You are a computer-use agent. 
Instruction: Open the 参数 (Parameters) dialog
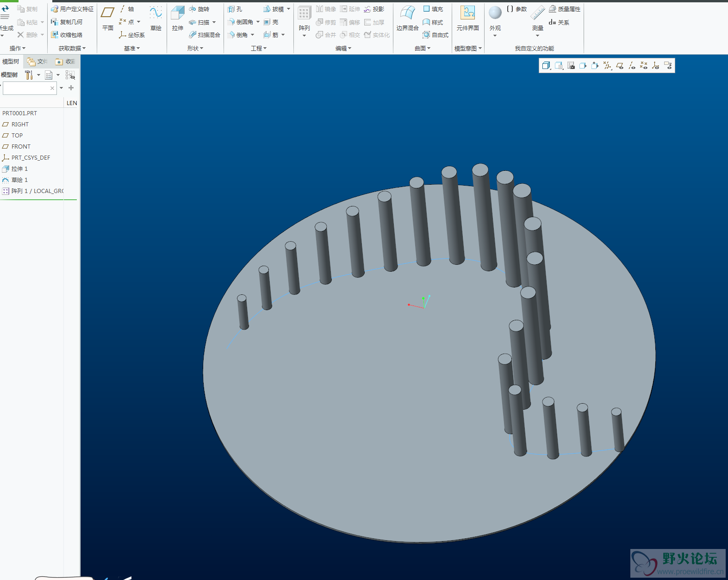(x=517, y=9)
